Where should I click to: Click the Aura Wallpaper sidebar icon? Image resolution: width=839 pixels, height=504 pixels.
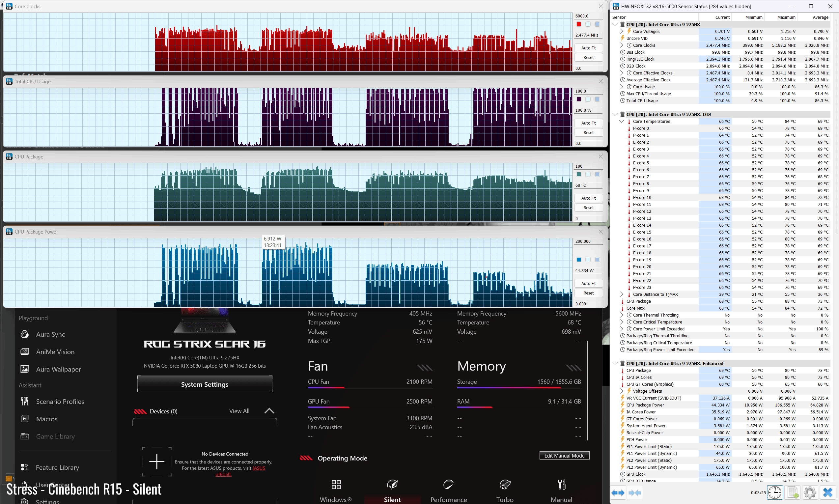(25, 369)
